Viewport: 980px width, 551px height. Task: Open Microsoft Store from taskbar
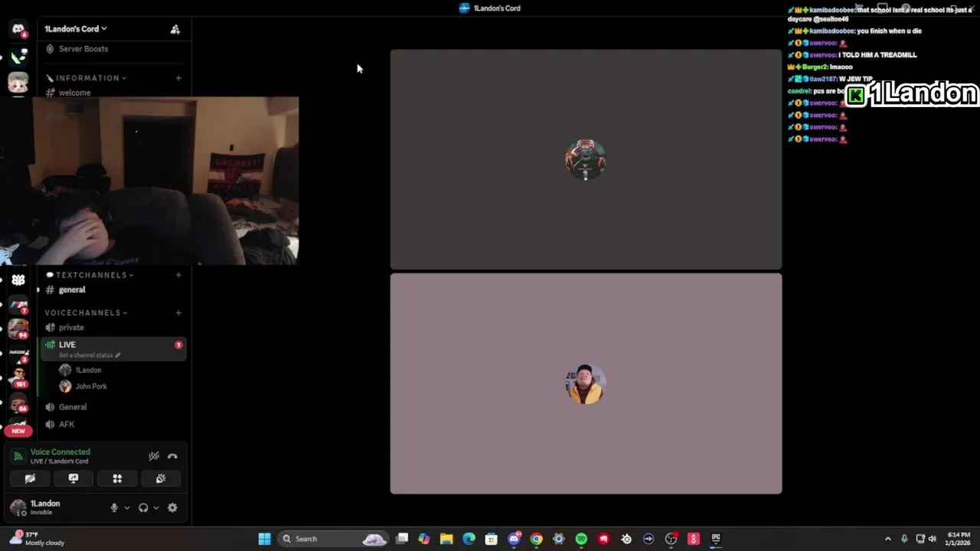(492, 539)
